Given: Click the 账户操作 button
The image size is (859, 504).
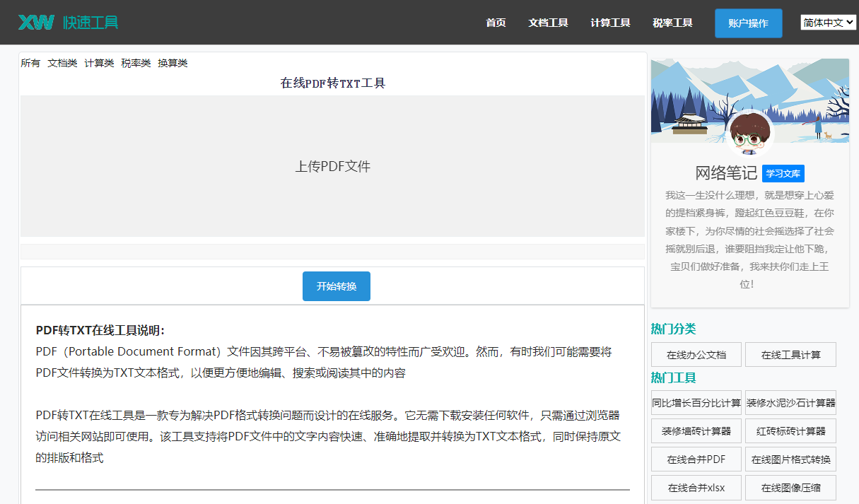Looking at the screenshot, I should pos(748,23).
